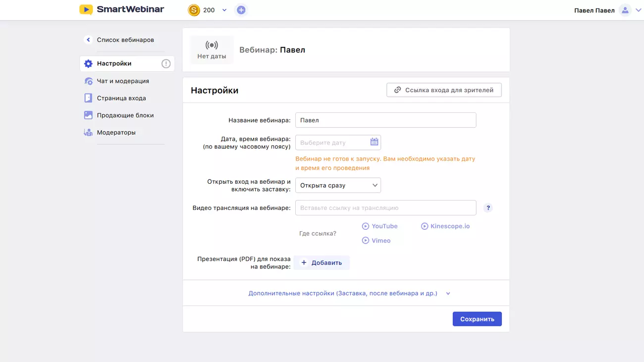Click the Сохранить button
The height and width of the screenshot is (362, 644).
(477, 319)
